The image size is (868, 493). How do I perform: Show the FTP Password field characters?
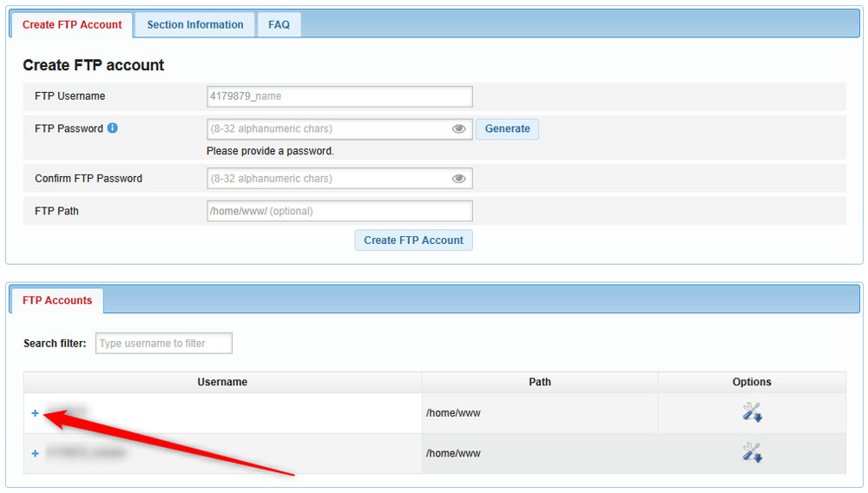pos(458,129)
